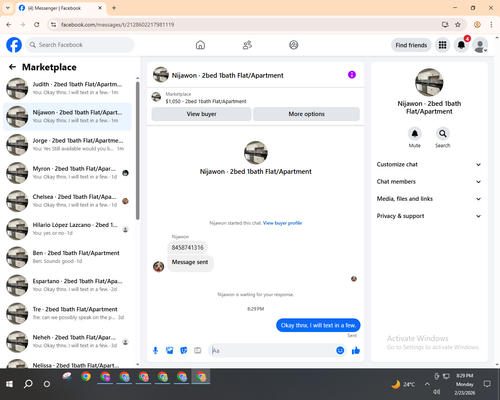Send a thumbs-up like
The height and width of the screenshot is (400, 500).
click(x=356, y=350)
